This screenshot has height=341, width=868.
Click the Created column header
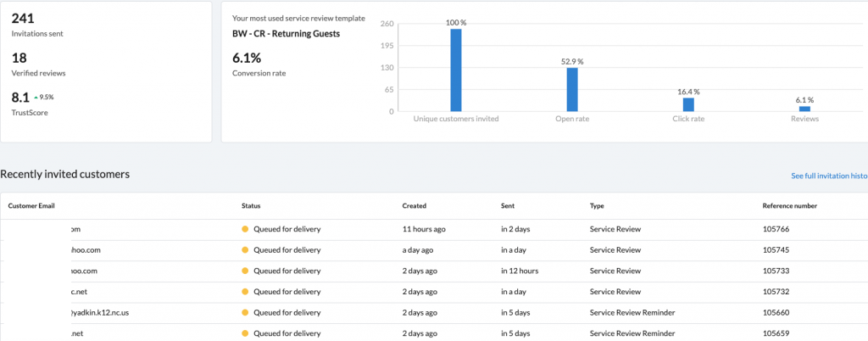(x=415, y=205)
